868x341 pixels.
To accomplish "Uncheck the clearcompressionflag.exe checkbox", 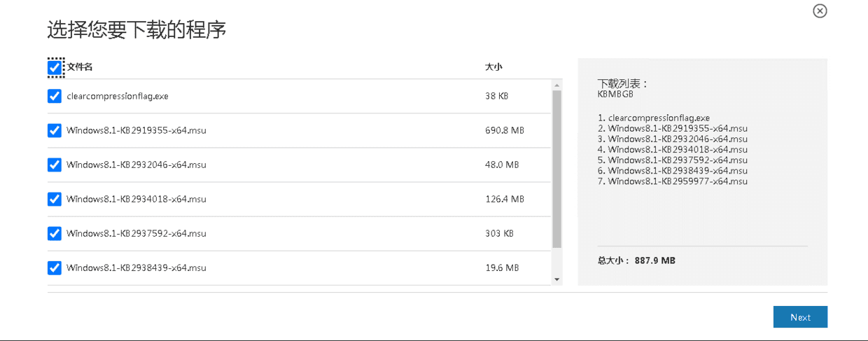I will [x=55, y=96].
